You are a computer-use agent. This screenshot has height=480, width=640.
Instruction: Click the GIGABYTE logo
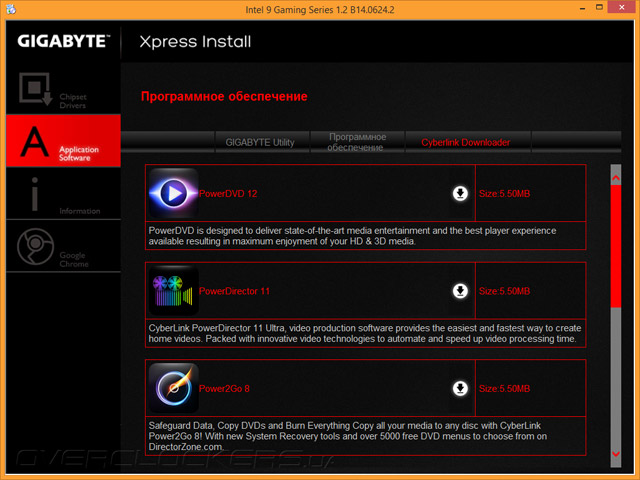(x=64, y=41)
